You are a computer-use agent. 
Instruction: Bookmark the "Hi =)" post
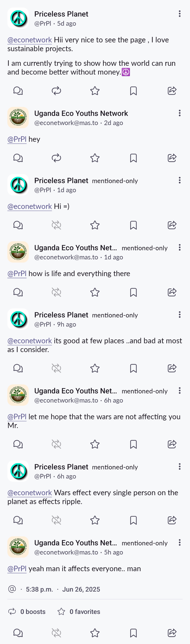pos(133,225)
